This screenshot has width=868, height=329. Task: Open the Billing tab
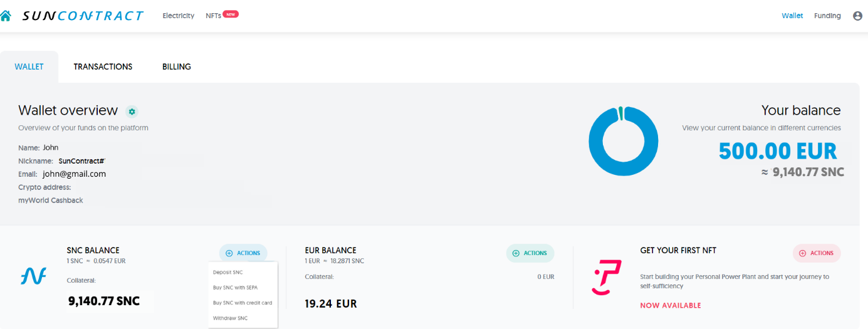177,66
